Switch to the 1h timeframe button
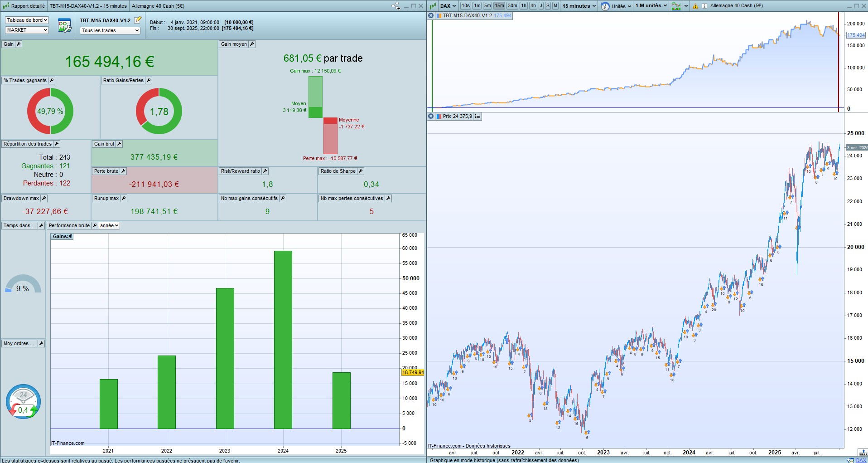Image resolution: width=868 pixels, height=463 pixels. pos(524,6)
